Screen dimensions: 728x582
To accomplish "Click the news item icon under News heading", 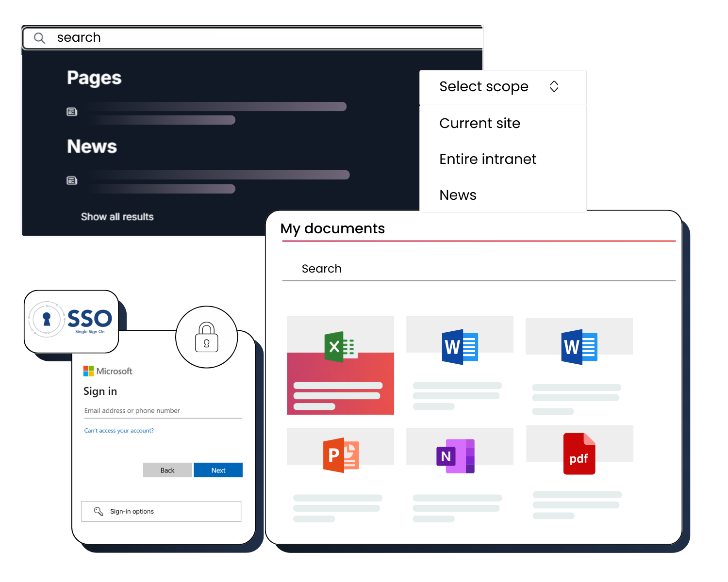I will click(72, 181).
